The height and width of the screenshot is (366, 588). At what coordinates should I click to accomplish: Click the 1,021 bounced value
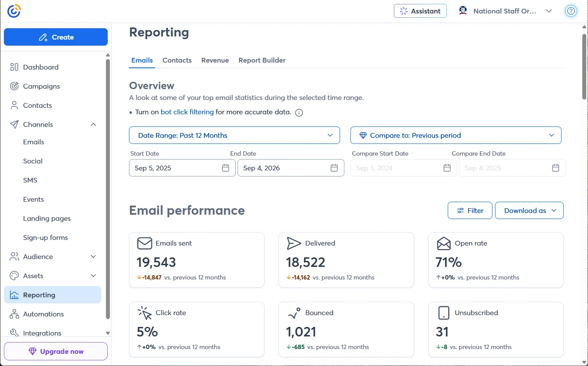301,332
